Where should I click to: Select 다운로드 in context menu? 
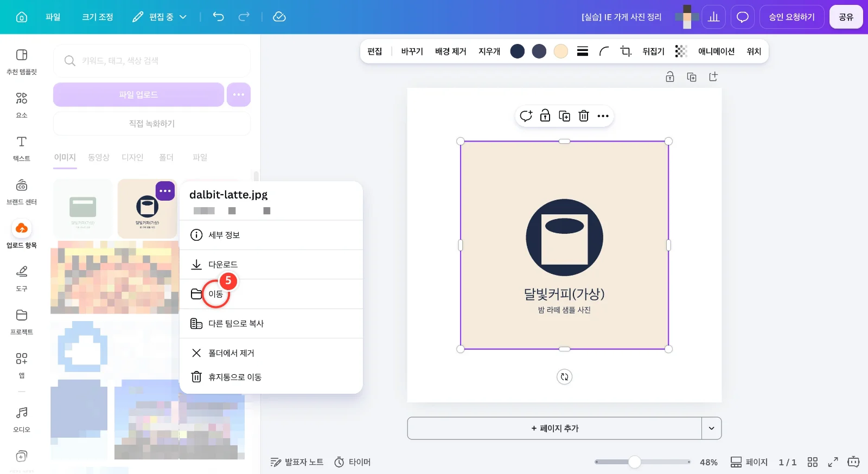[x=271, y=265]
